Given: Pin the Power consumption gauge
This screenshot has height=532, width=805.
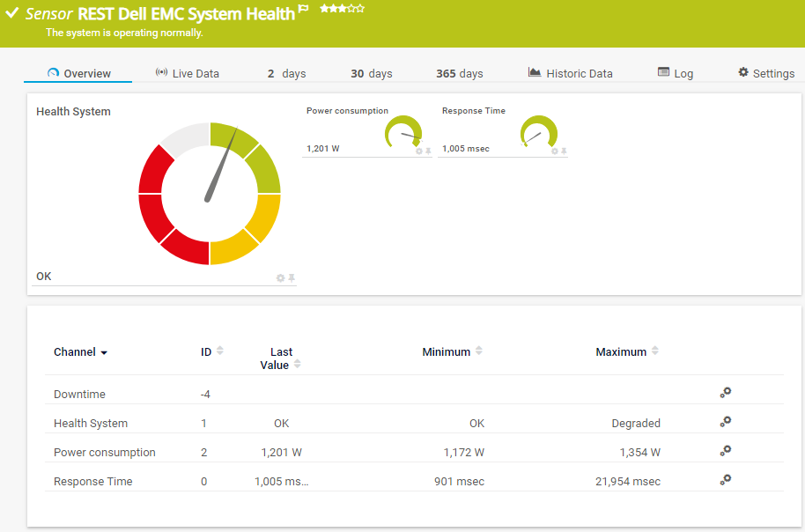Looking at the screenshot, I should click(x=428, y=151).
